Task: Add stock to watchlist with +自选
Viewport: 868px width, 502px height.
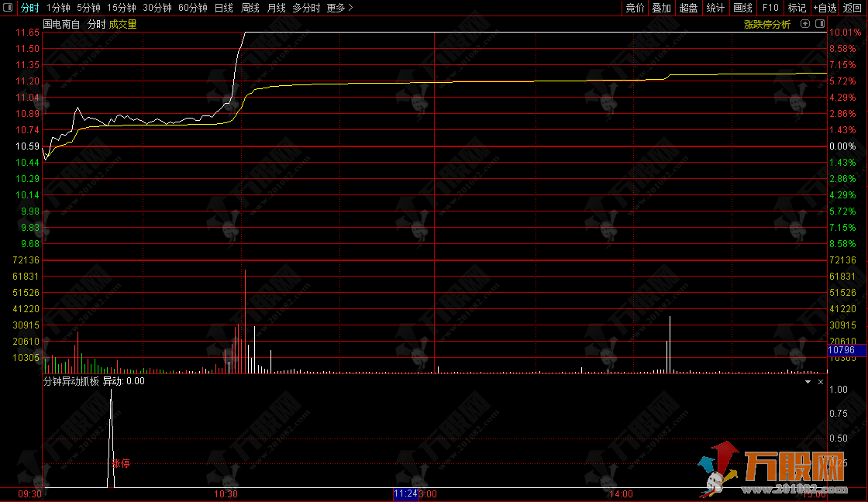Action: [x=825, y=8]
